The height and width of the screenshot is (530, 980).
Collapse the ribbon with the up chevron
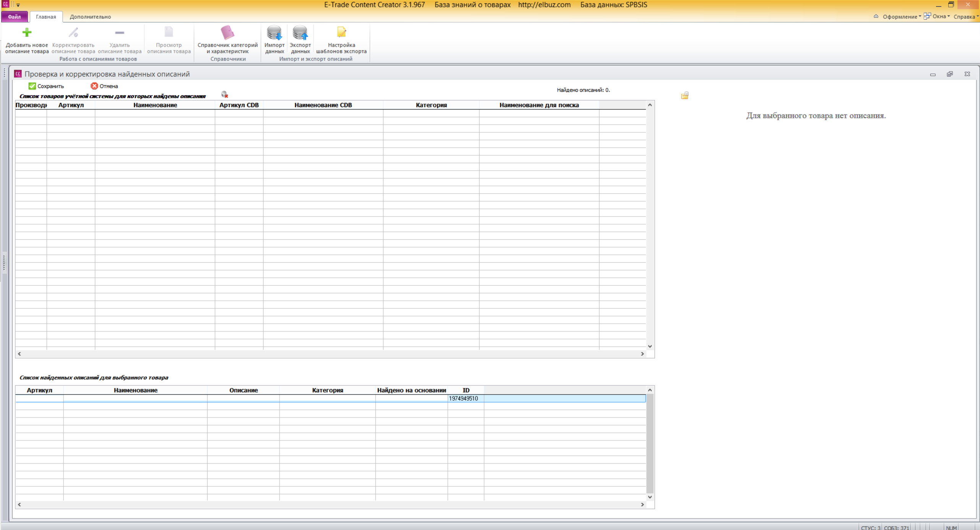coord(876,16)
